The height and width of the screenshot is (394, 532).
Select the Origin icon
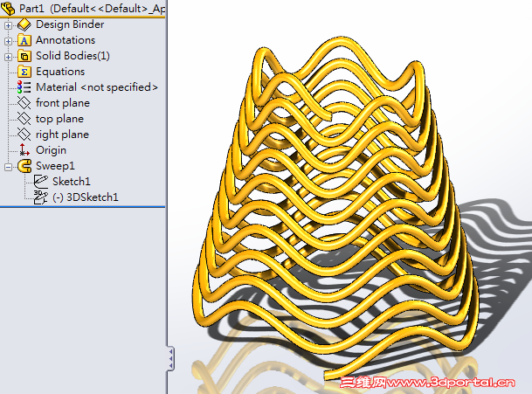(x=24, y=150)
